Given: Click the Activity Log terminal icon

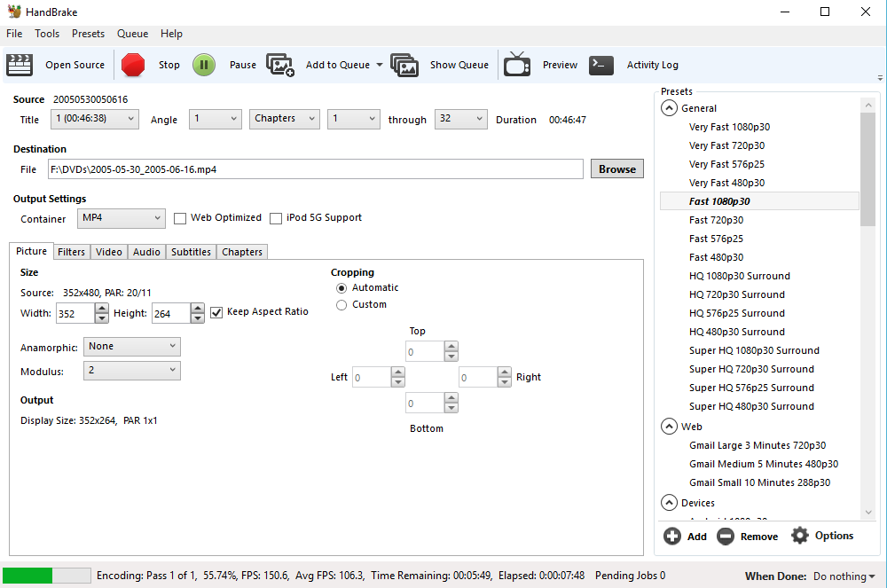Looking at the screenshot, I should (x=601, y=65).
